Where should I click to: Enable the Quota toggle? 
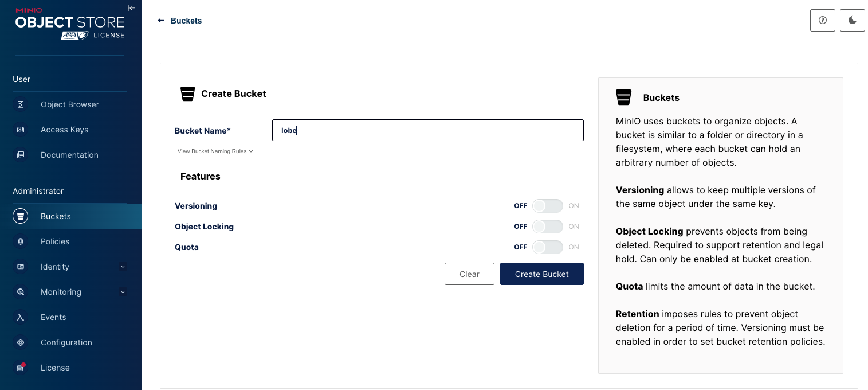click(x=547, y=247)
